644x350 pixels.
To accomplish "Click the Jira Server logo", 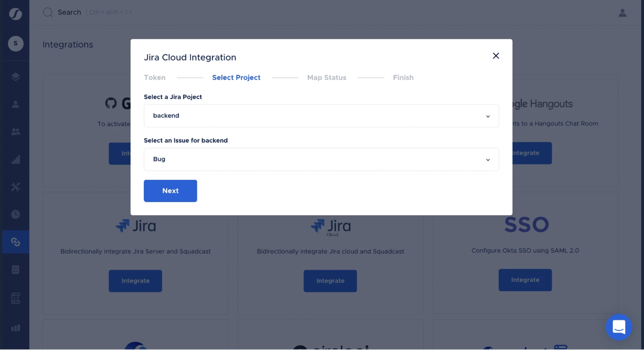I will [136, 226].
